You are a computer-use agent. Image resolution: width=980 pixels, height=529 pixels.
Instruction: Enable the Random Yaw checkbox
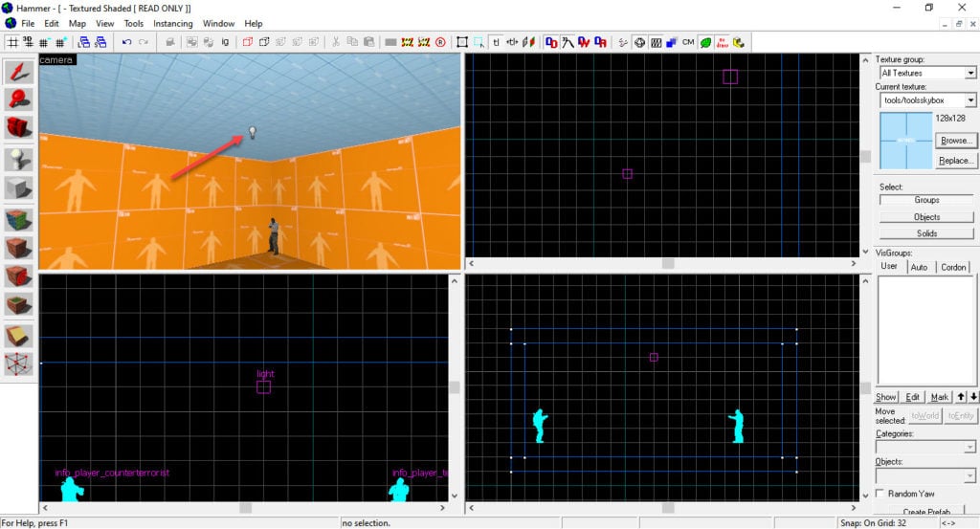click(x=880, y=494)
